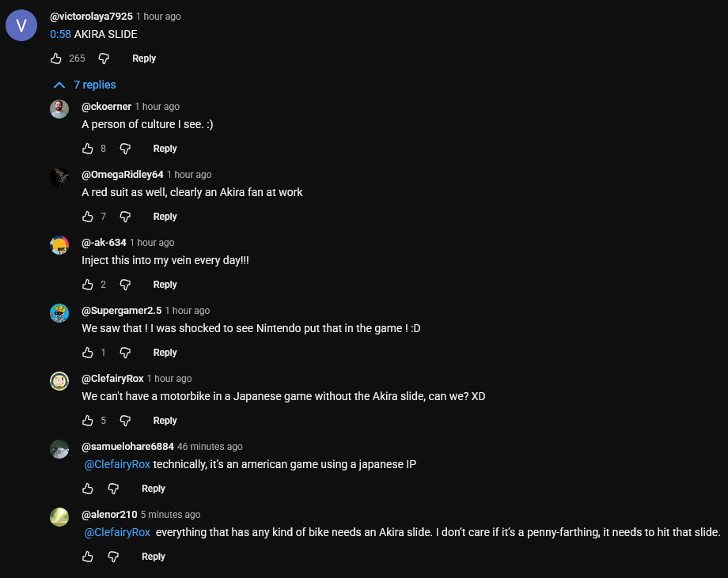728x578 pixels.
Task: Reply to ClefairyRox's motorbike comment
Action: (x=165, y=421)
